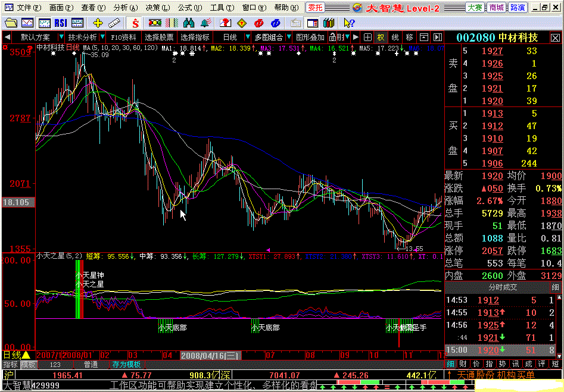Close the 002080 quote side panel
Viewport: 564px width, 392px height.
[555, 37]
